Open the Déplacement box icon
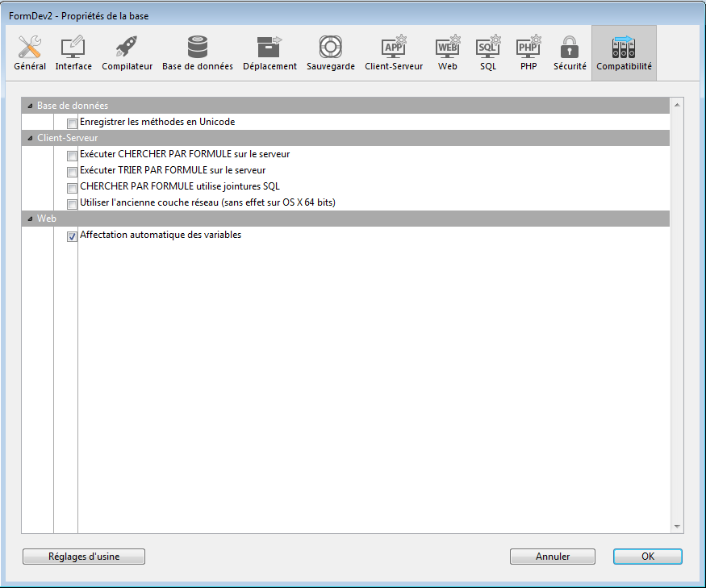Viewport: 706px width, 588px height. click(x=269, y=47)
